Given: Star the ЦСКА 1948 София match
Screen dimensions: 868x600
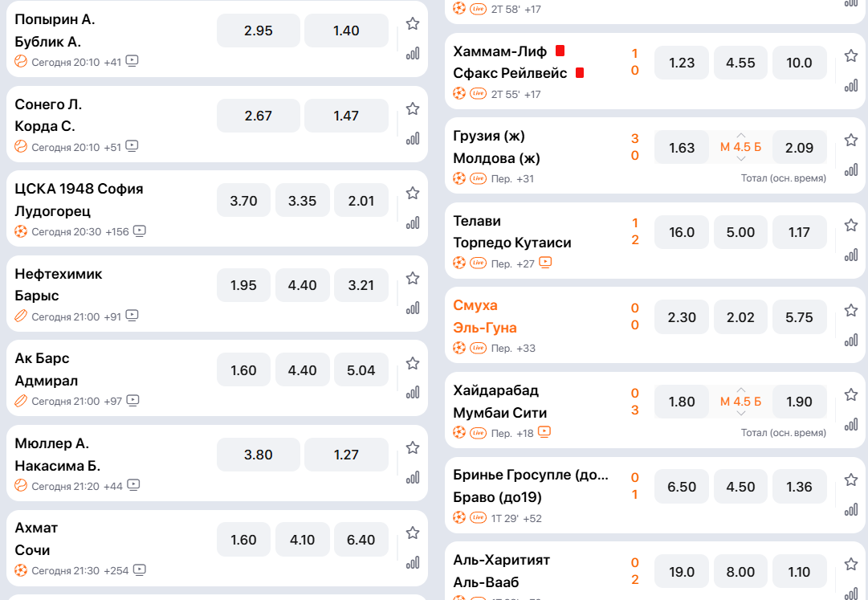Looking at the screenshot, I should pos(413,194).
